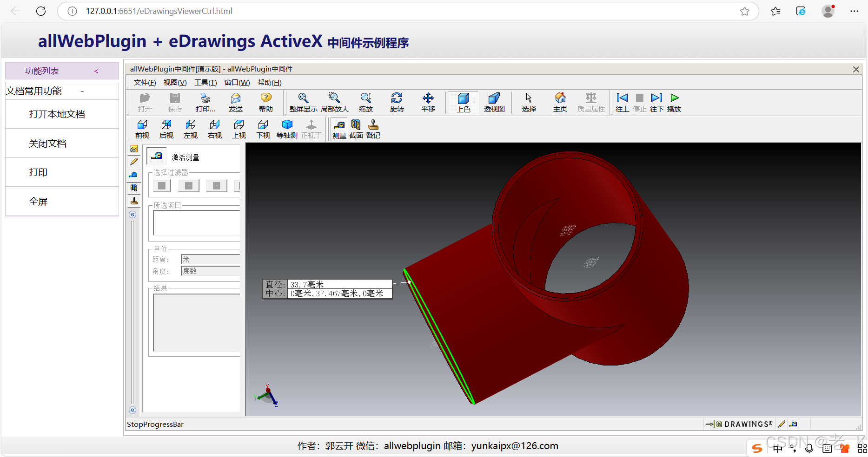Open the 角度 angle unit dropdown

(x=211, y=271)
